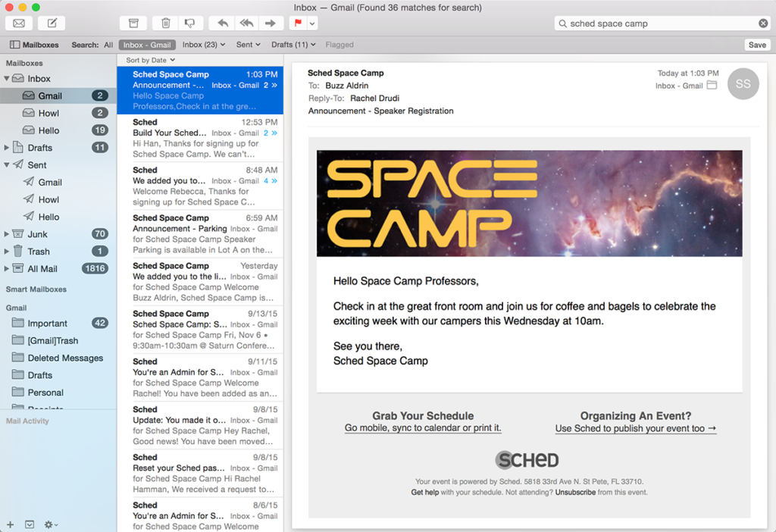Image resolution: width=776 pixels, height=532 pixels.
Task: Expand the Drafts mailbox triangle
Action: tap(6, 148)
